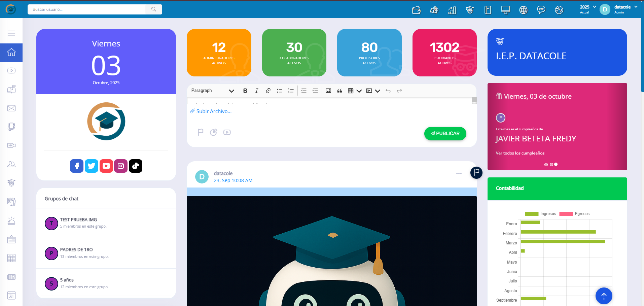Screen dimensions: 644x306
Task: Open the users group sidebar icon
Action: point(11,164)
